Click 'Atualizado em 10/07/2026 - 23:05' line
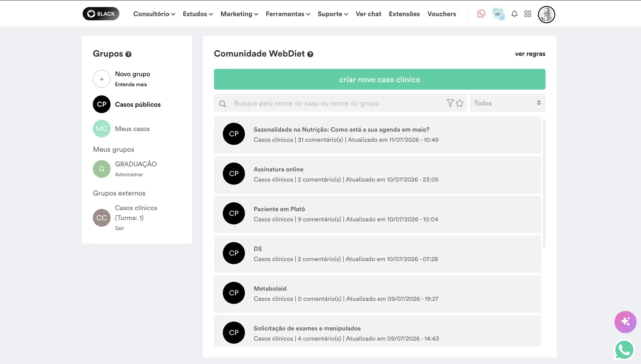 [392, 180]
